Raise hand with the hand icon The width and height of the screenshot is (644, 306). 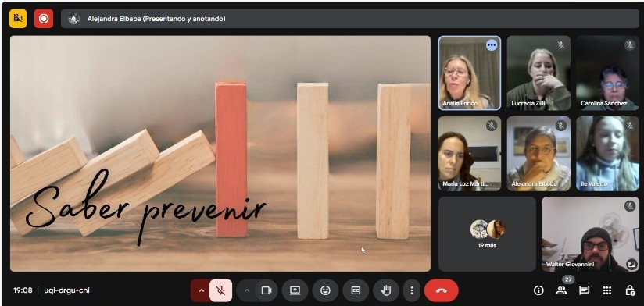pos(386,290)
